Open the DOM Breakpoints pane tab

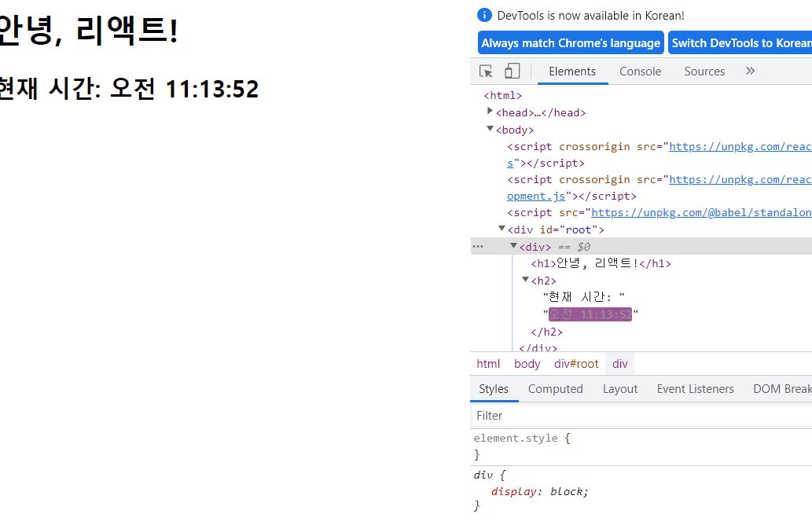point(782,389)
